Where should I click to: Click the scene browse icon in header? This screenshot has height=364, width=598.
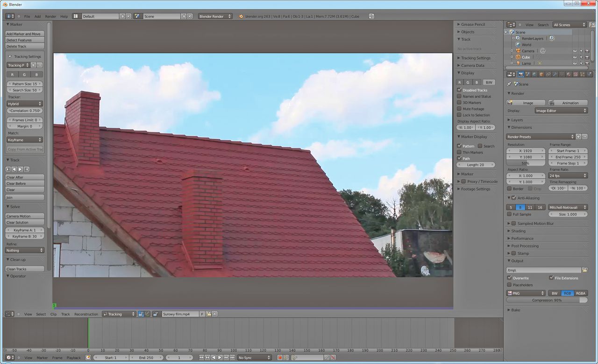(x=138, y=16)
